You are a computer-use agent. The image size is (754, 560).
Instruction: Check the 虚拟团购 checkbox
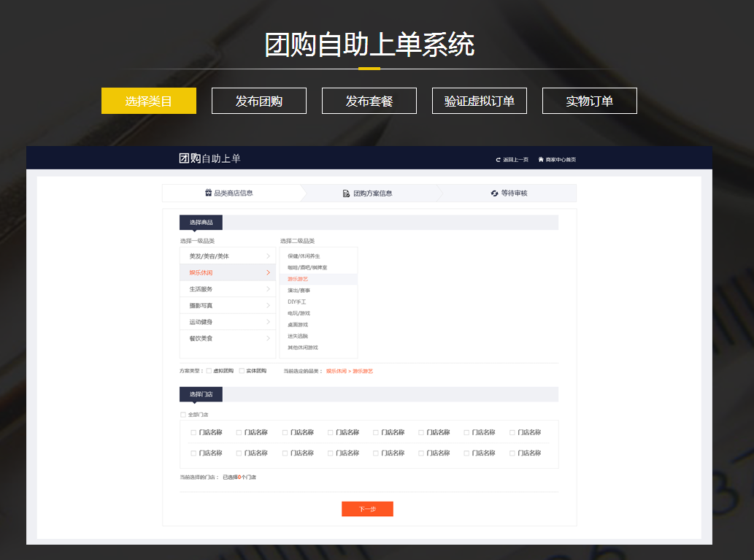209,371
